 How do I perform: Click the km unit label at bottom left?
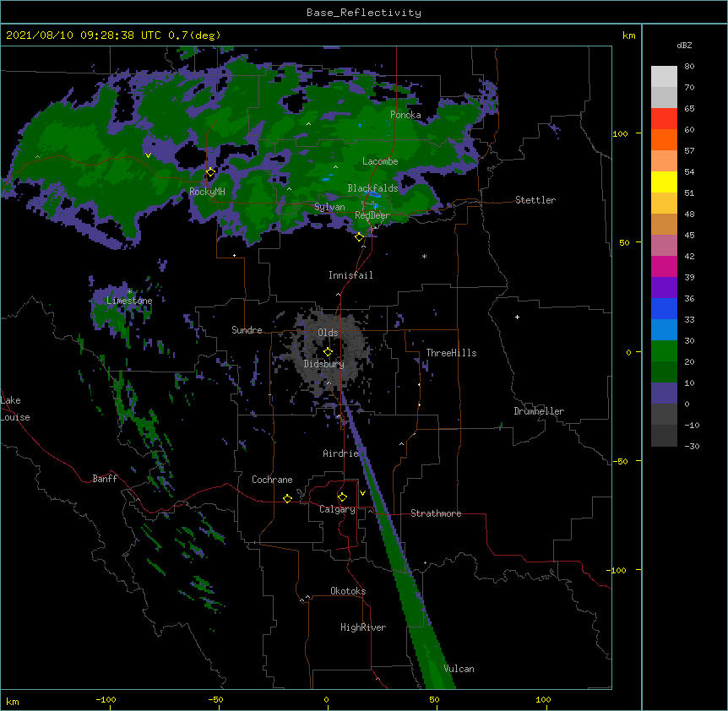coord(13,702)
